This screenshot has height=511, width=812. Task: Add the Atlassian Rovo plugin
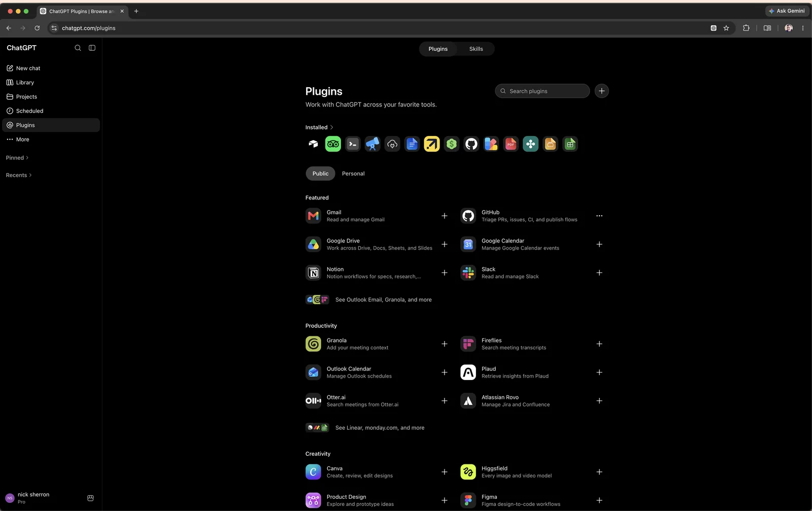(599, 401)
